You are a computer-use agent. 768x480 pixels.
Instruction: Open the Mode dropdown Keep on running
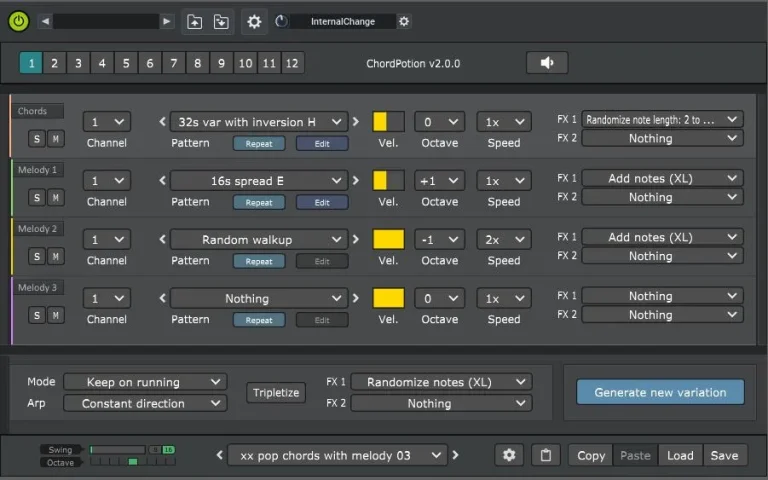pyautogui.click(x=145, y=382)
